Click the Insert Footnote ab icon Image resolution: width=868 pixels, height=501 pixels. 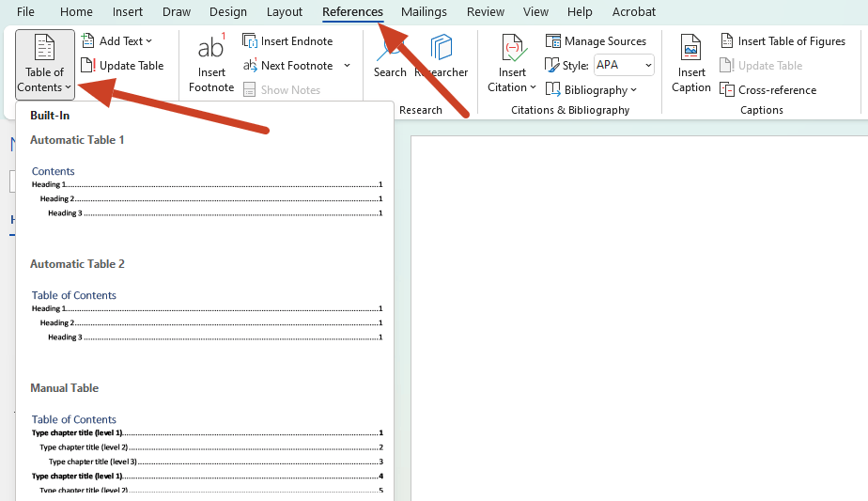[x=211, y=47]
